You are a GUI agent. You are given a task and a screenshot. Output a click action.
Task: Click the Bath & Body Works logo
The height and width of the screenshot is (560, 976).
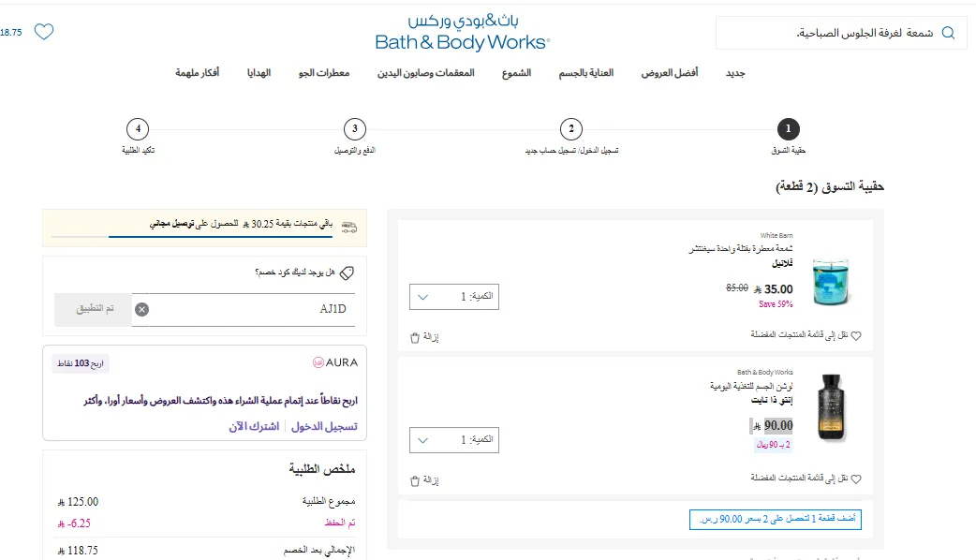(463, 33)
